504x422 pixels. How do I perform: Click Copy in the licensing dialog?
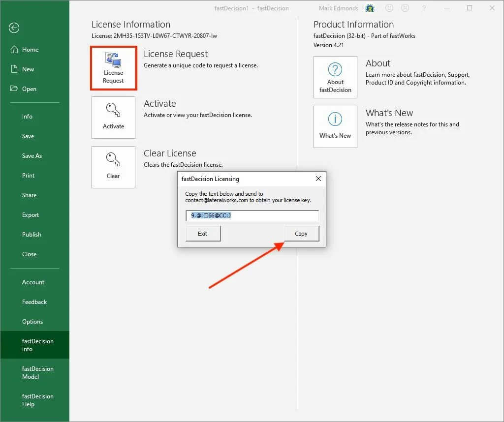pos(302,234)
